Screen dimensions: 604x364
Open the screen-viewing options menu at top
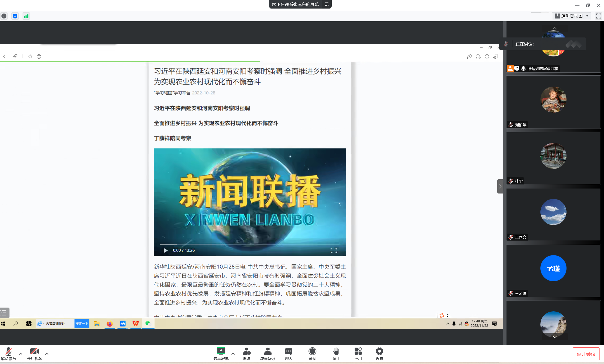[x=326, y=5]
